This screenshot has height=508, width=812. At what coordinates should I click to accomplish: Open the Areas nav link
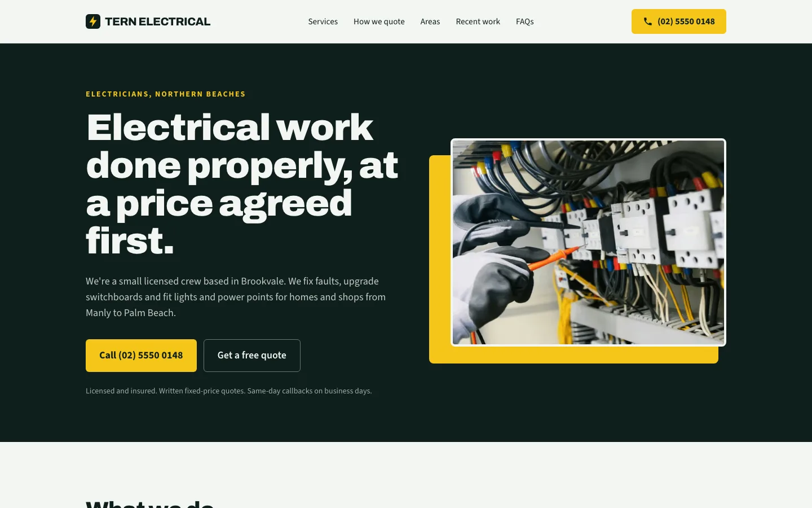pyautogui.click(x=430, y=21)
